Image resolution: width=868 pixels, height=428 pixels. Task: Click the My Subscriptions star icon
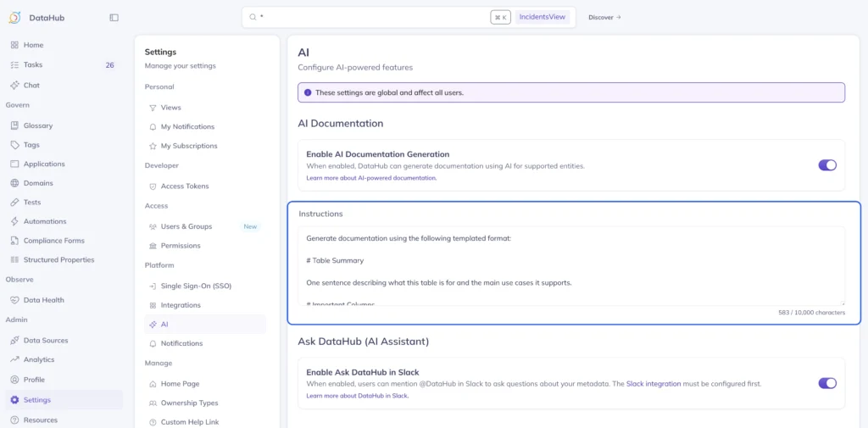click(153, 146)
